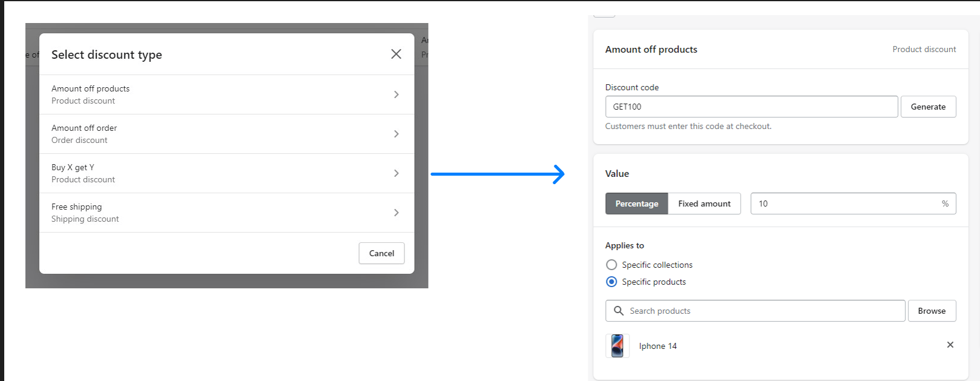Click the GET100 discount code input
The height and width of the screenshot is (381, 980).
tap(751, 107)
